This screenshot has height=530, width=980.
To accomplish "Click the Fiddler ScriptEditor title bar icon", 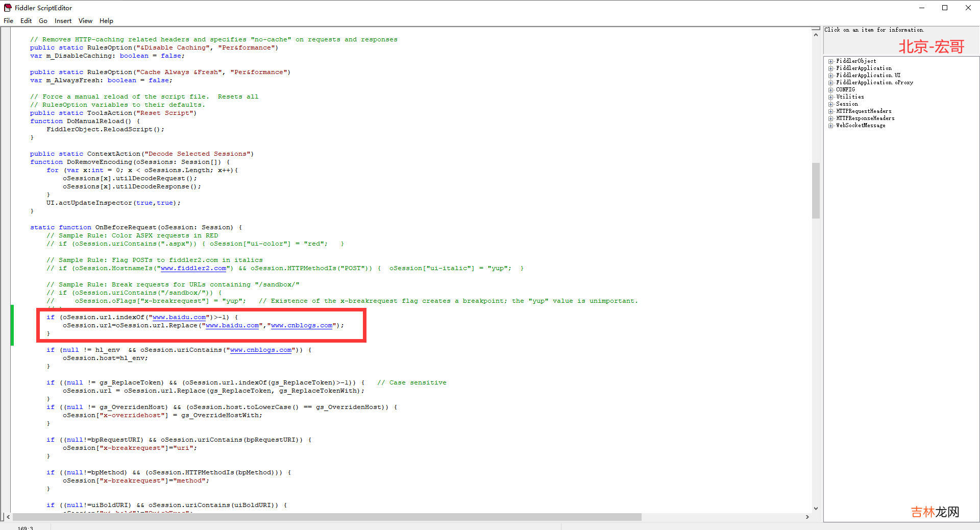I will pyautogui.click(x=8, y=8).
